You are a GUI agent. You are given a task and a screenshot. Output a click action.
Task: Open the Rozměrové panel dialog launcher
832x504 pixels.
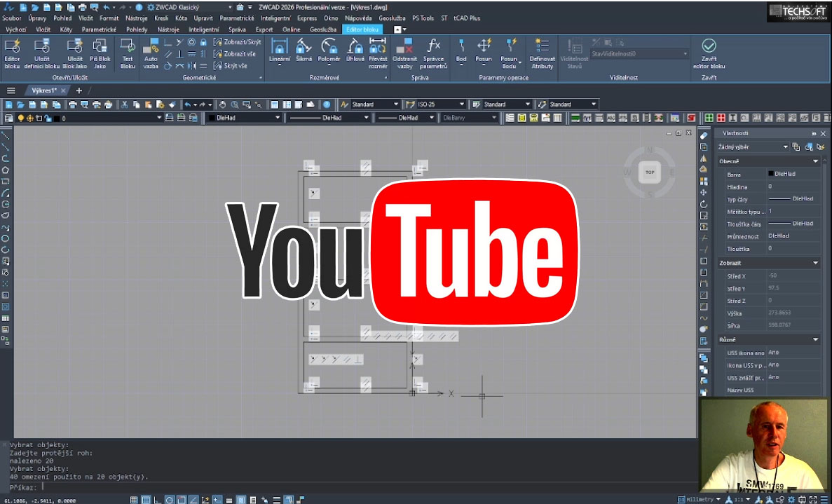coord(386,78)
